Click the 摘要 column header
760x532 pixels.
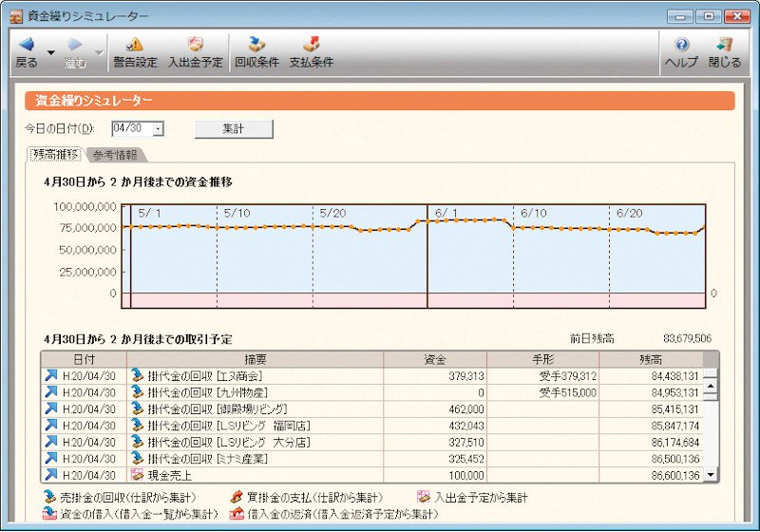tap(255, 359)
